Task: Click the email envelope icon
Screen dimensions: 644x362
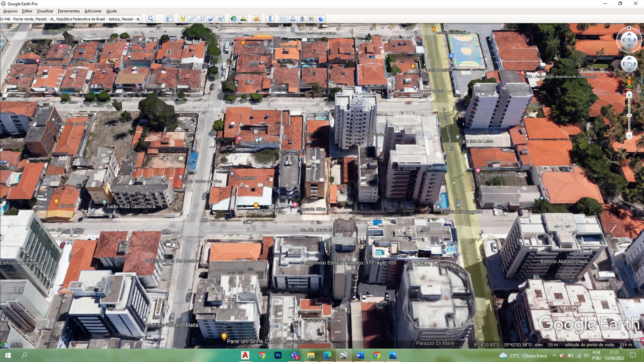Action: pos(283,19)
